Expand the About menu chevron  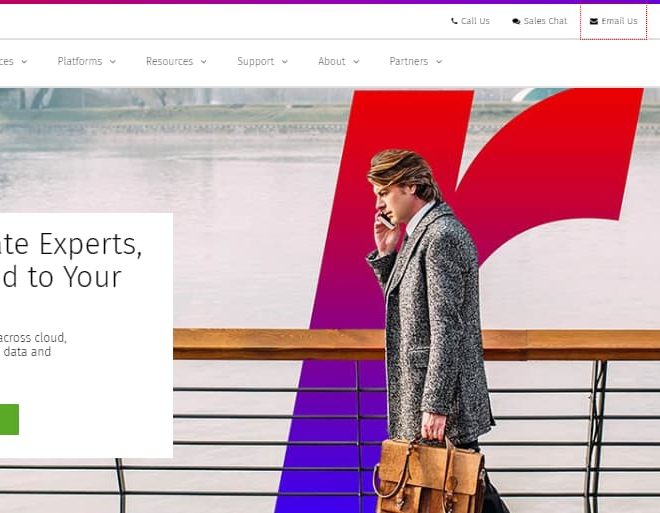[356, 61]
